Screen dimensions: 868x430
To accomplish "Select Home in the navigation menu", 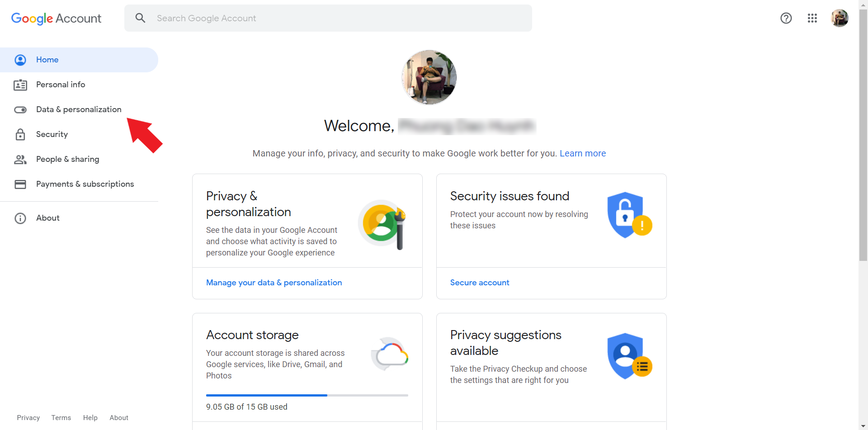I will [x=47, y=59].
